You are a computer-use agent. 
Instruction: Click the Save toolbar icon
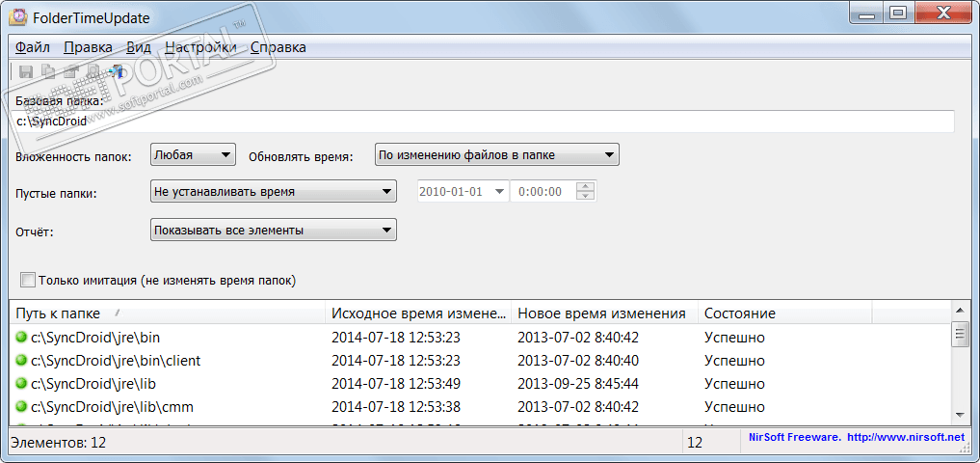26,71
